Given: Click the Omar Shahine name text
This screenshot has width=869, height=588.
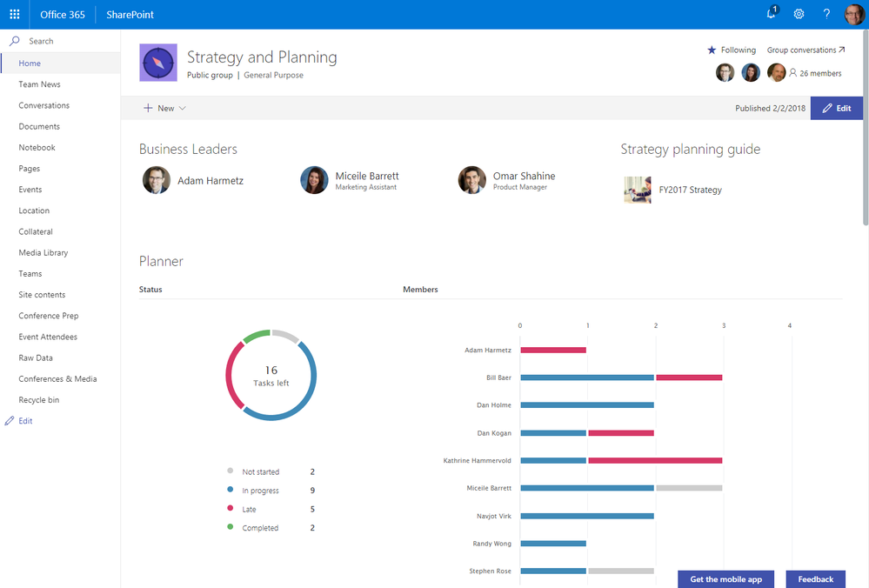Looking at the screenshot, I should [x=525, y=176].
